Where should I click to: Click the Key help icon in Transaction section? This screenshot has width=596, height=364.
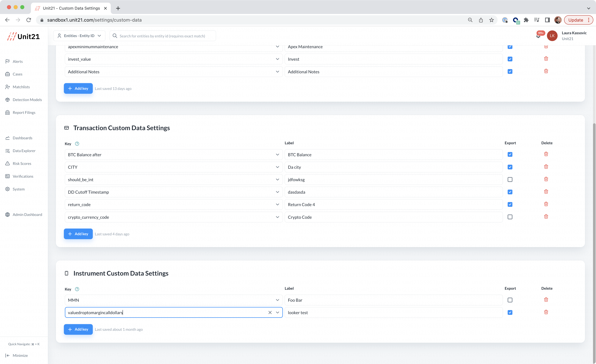tap(77, 144)
